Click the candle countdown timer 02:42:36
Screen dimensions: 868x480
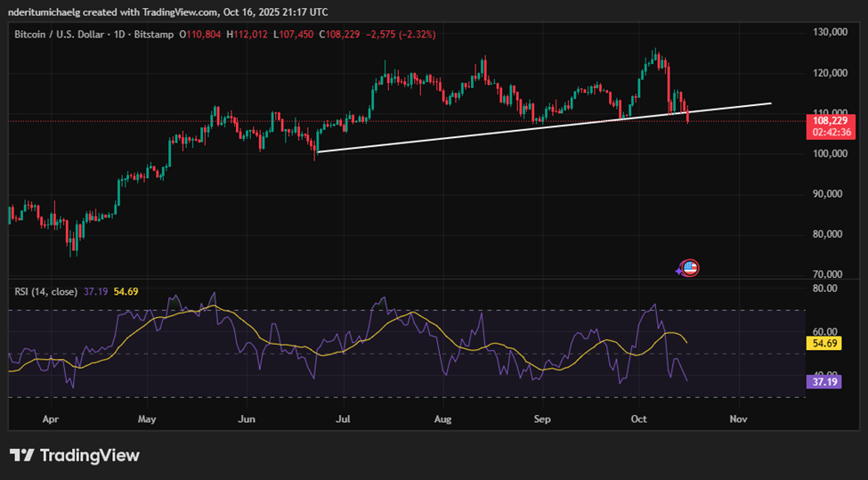pyautogui.click(x=829, y=132)
